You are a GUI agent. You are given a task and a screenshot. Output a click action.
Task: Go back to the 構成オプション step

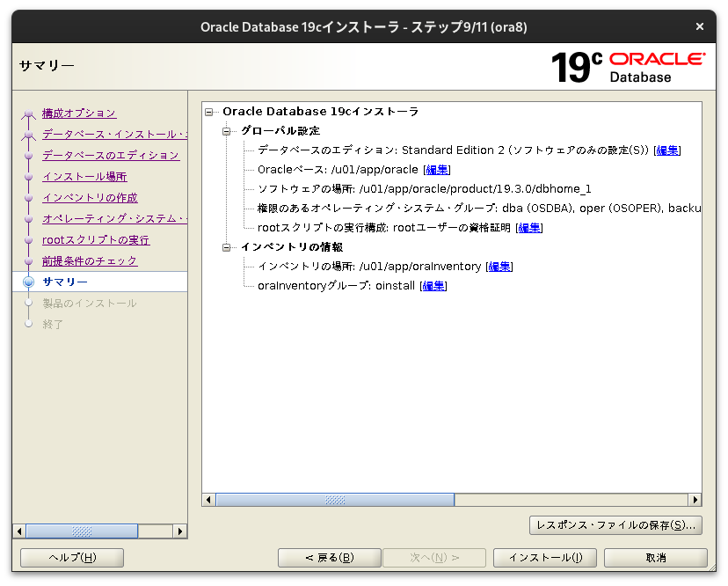pyautogui.click(x=77, y=113)
